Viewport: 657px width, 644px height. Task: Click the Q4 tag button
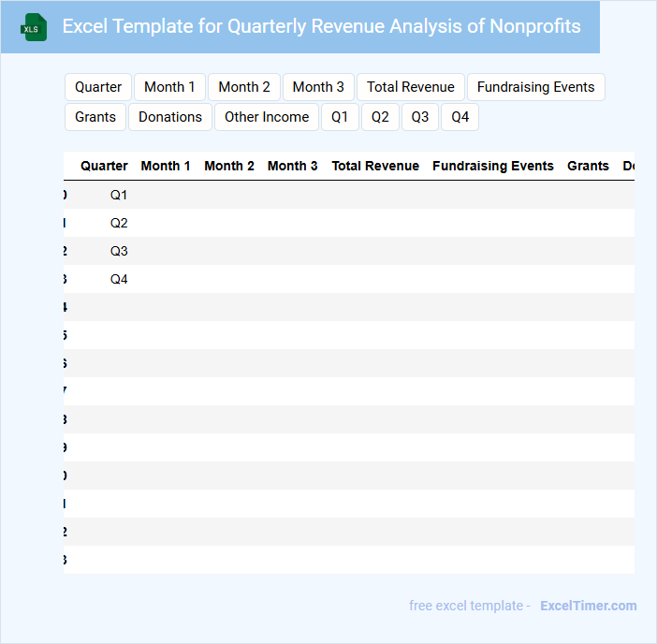coord(460,117)
